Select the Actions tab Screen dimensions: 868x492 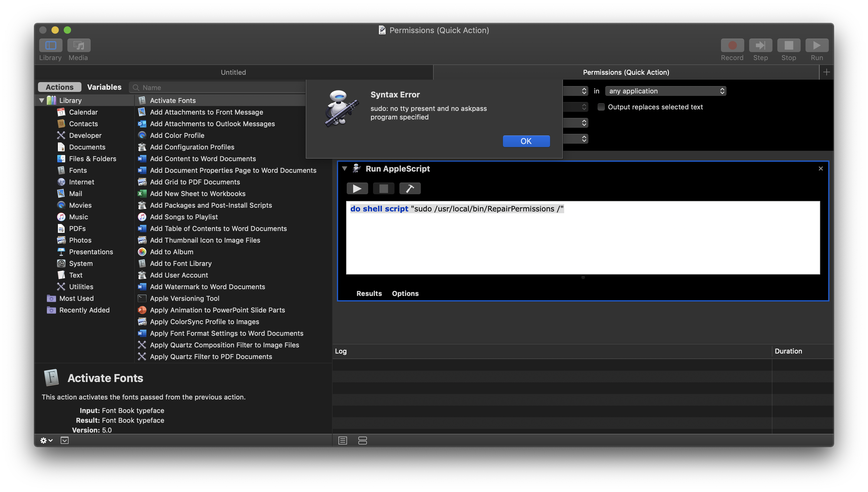tap(59, 87)
